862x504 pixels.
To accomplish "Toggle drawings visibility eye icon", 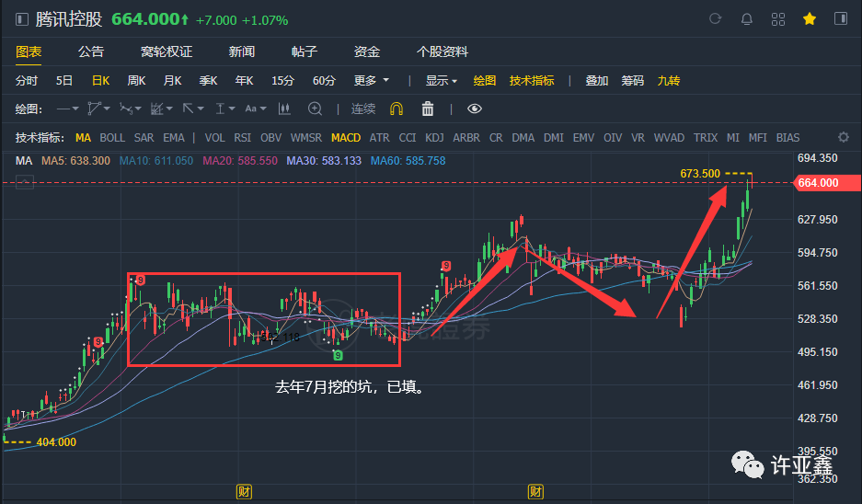I will (475, 109).
